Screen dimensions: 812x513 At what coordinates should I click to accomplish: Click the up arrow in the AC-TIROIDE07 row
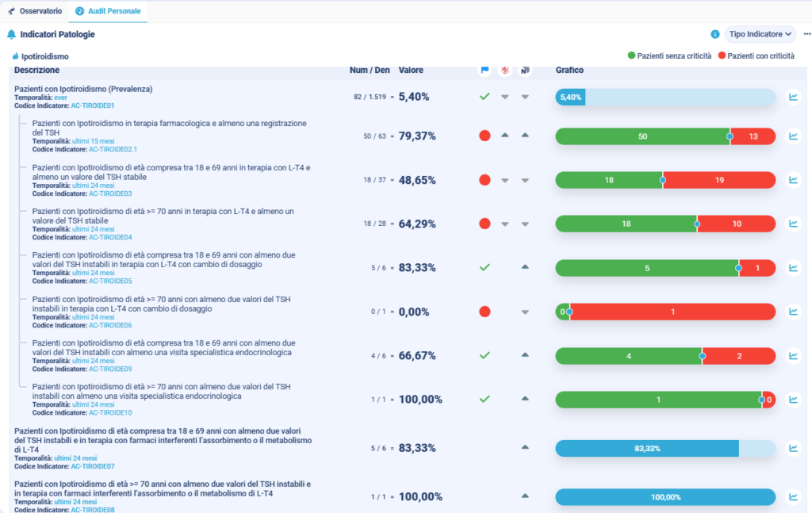pyautogui.click(x=525, y=448)
